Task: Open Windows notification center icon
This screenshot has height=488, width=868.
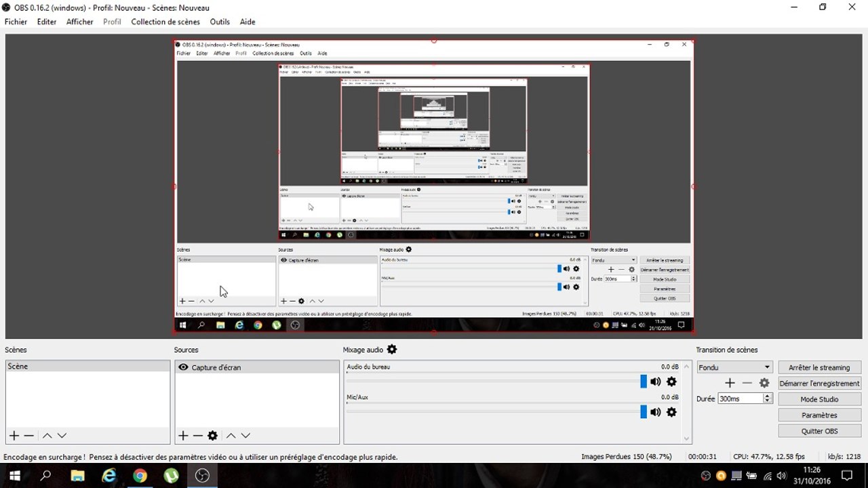Action: [x=846, y=476]
